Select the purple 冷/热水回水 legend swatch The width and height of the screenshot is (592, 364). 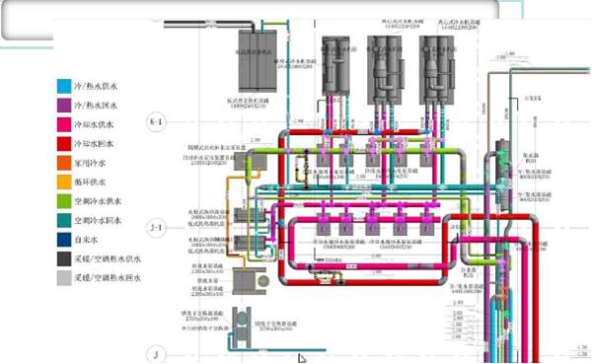click(x=64, y=106)
